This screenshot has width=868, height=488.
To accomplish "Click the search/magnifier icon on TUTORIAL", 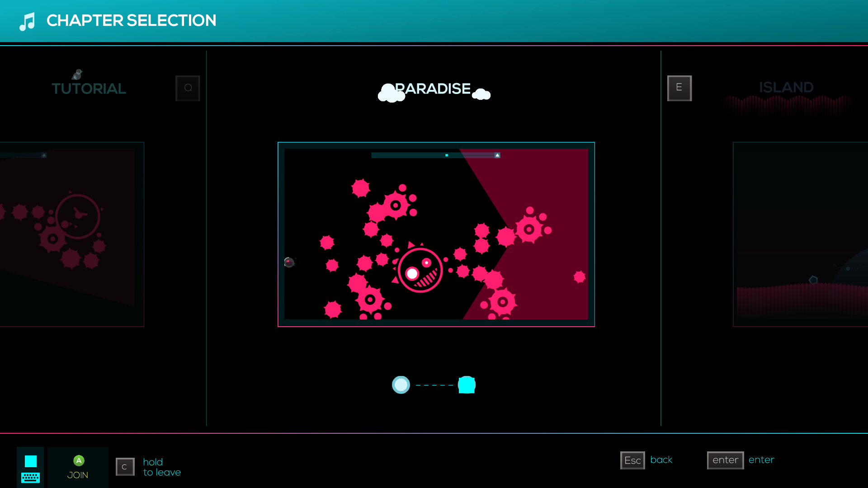I will pos(189,88).
